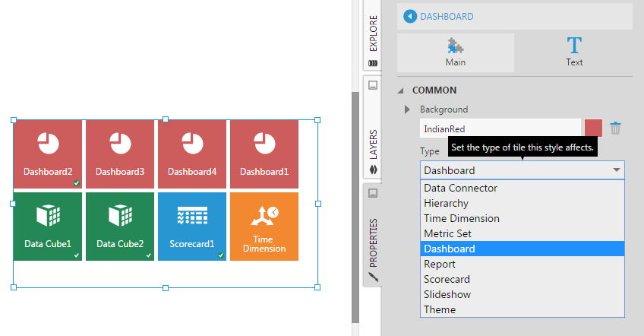Click the IndianRed color swatch
644x336 pixels.
[x=593, y=128]
